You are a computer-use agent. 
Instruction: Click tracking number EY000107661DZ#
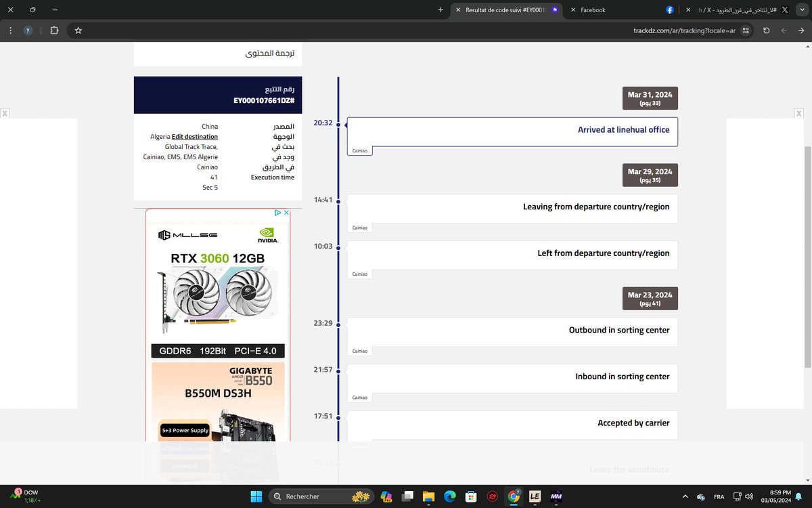[x=265, y=101]
